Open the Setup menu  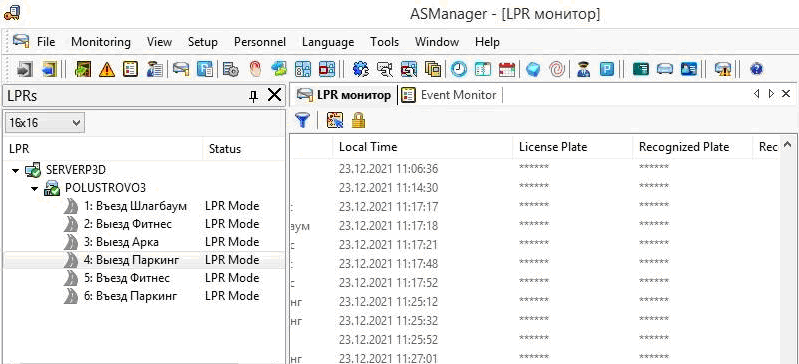click(x=203, y=42)
